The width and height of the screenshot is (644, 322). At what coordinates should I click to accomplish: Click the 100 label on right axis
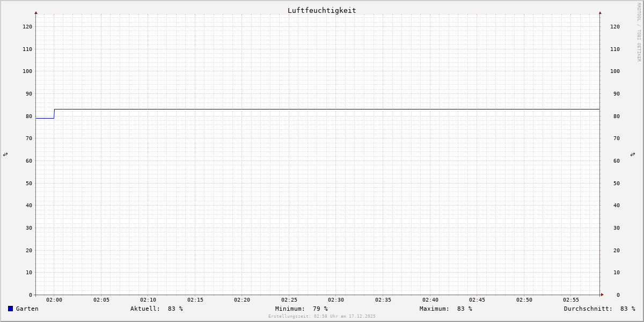615,71
